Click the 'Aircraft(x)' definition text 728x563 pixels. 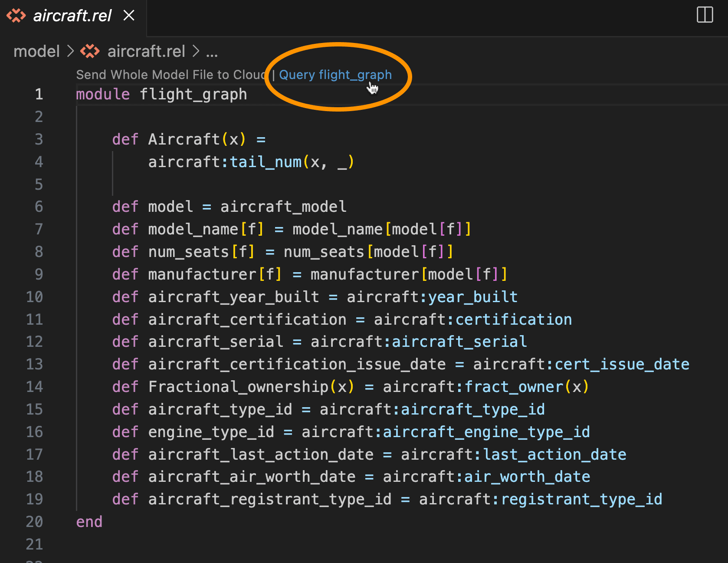[x=197, y=139]
